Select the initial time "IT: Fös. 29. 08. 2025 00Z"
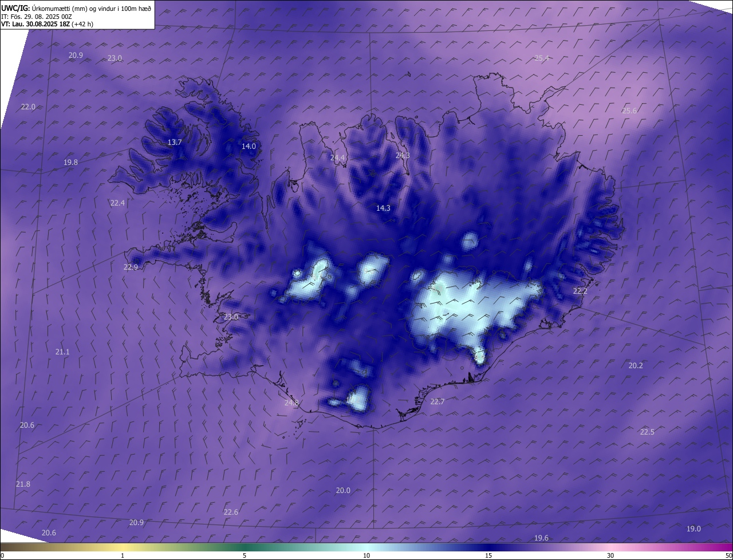733x560 pixels. (x=36, y=17)
